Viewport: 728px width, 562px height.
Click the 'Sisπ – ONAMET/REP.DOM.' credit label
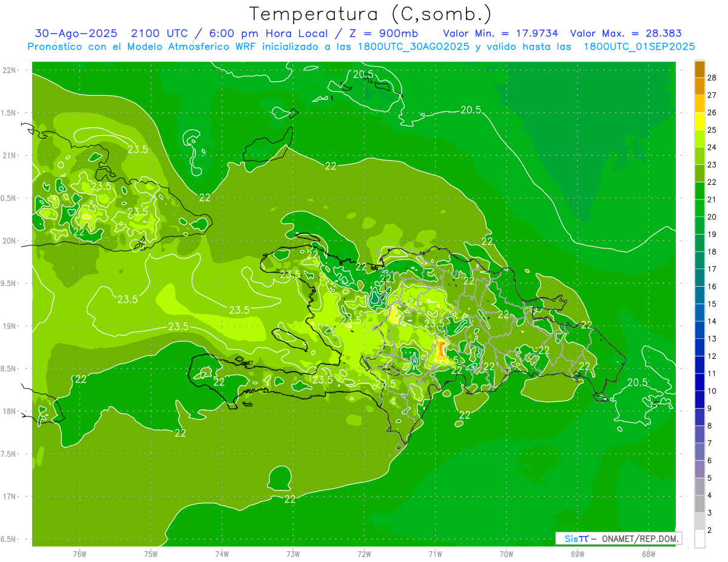618,538
